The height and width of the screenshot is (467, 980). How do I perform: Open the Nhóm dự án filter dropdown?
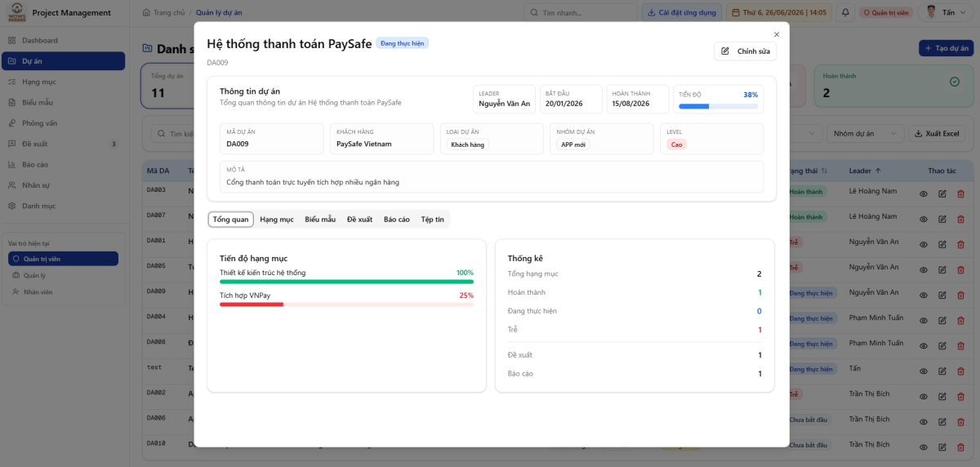865,134
